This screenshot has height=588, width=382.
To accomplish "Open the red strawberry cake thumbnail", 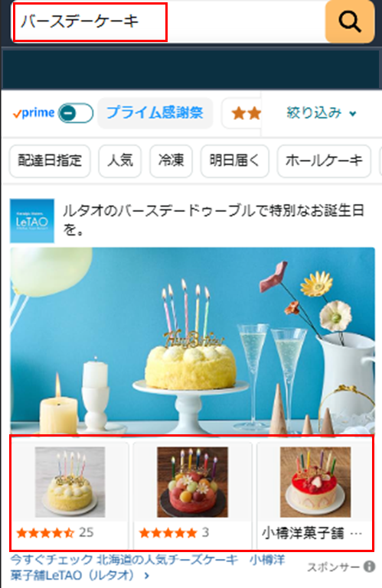I will click(x=315, y=482).
